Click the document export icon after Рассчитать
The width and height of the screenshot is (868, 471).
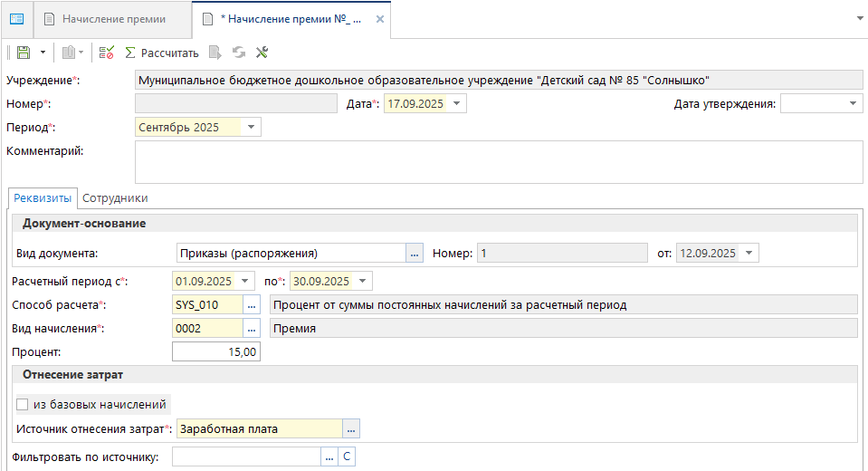coord(215,53)
